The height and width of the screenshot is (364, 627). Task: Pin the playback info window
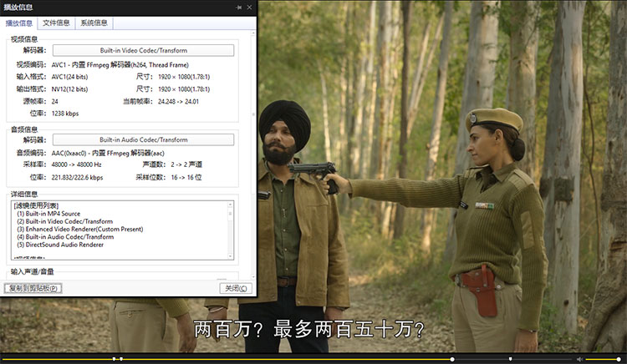pyautogui.click(x=239, y=7)
